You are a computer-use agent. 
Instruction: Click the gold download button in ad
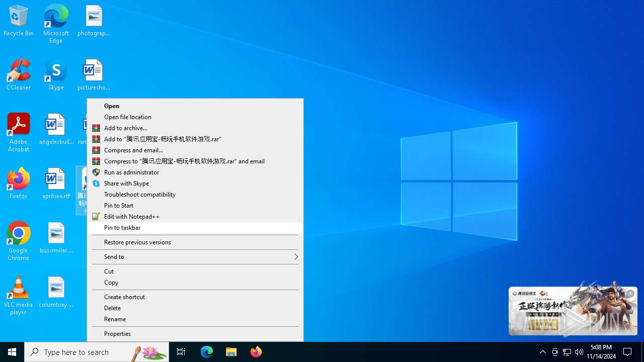pyautogui.click(x=543, y=325)
